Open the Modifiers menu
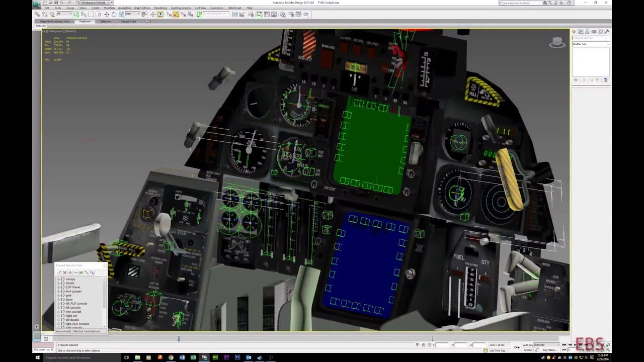The width and height of the screenshot is (644, 362). [109, 8]
